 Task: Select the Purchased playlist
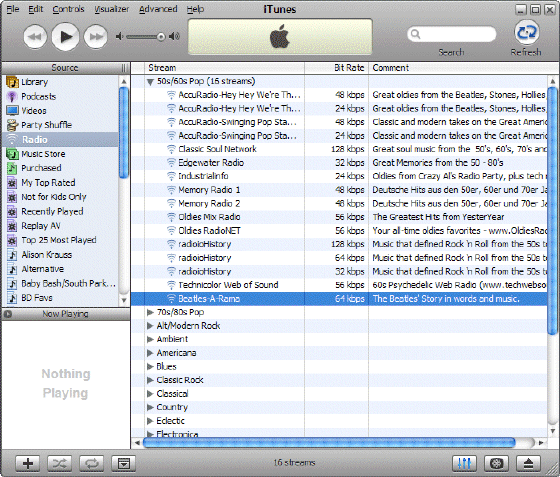[x=60, y=168]
